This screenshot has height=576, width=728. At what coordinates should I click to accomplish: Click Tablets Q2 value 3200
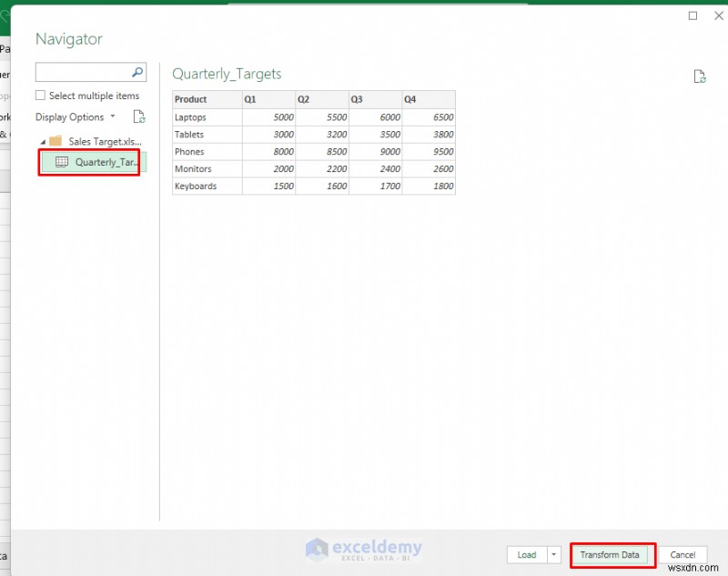[337, 134]
